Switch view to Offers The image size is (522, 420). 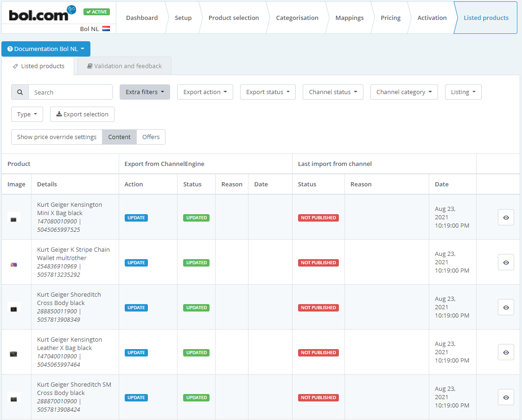[151, 137]
